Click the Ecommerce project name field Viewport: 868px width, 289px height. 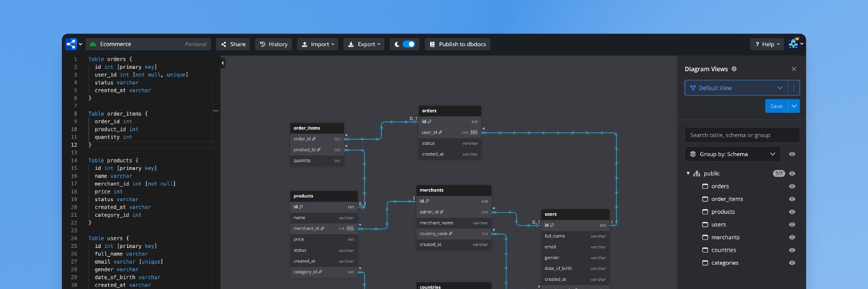(148, 44)
